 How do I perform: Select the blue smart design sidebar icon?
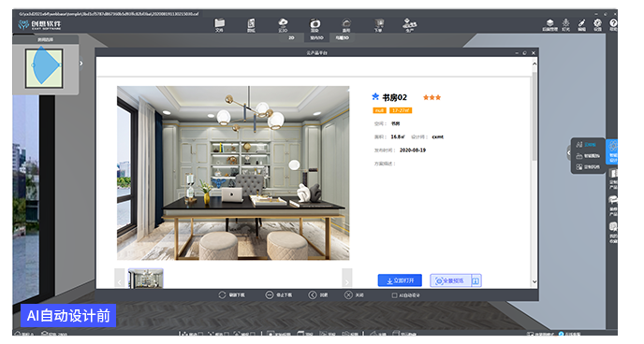click(x=613, y=150)
